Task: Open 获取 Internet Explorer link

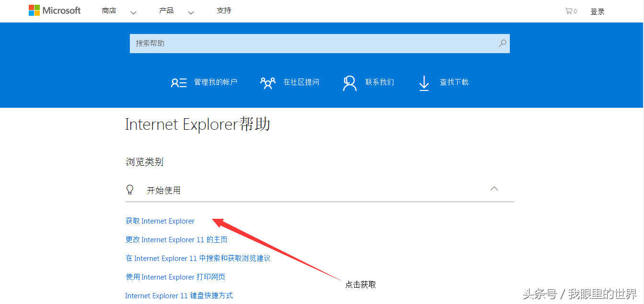Action: tap(160, 221)
